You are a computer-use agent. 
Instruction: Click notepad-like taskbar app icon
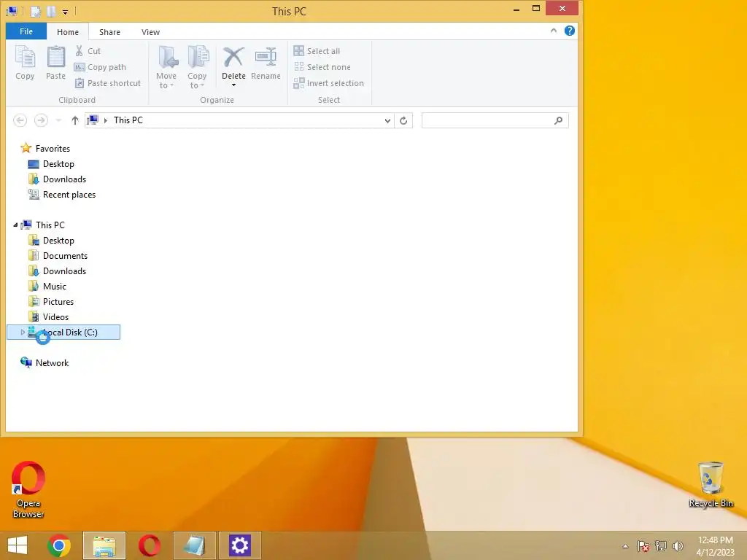195,545
